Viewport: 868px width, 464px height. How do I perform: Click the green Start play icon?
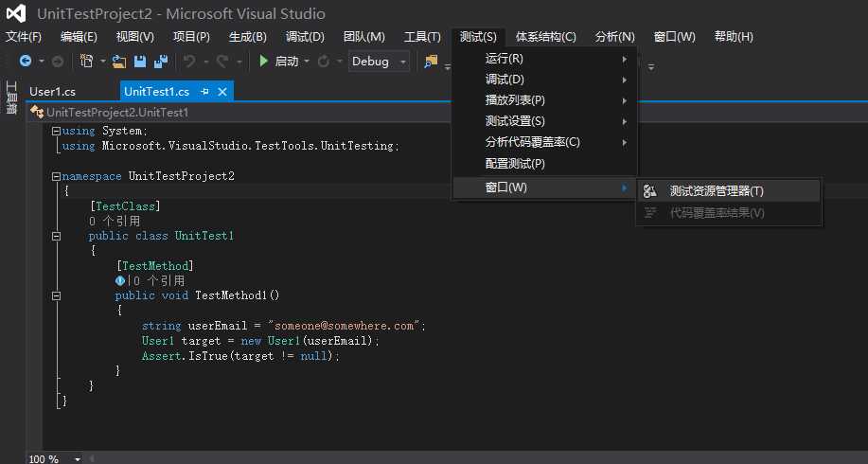pos(264,61)
